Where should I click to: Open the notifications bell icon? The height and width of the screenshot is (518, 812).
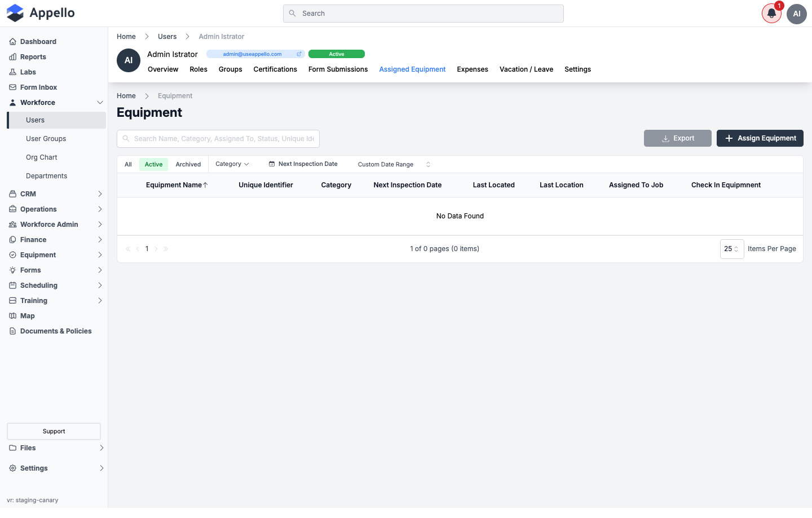click(771, 14)
